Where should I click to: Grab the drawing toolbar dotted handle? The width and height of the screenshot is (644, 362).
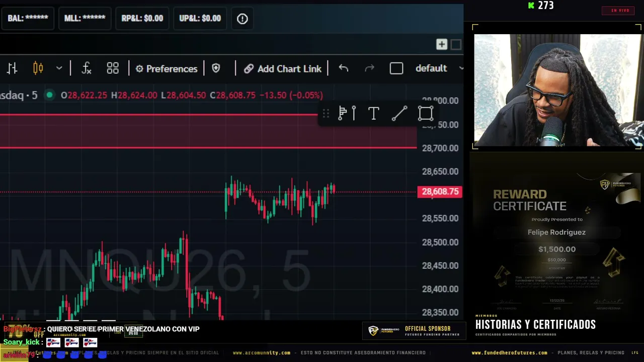[x=326, y=114]
